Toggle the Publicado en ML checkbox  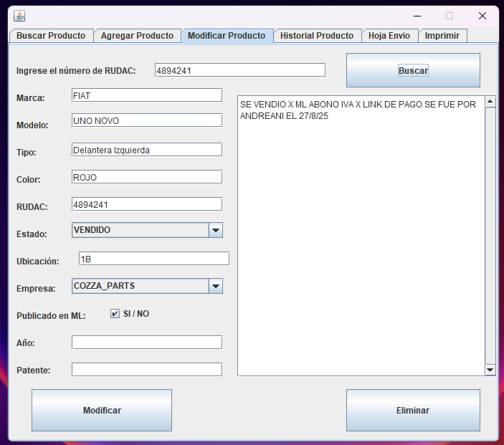(115, 314)
